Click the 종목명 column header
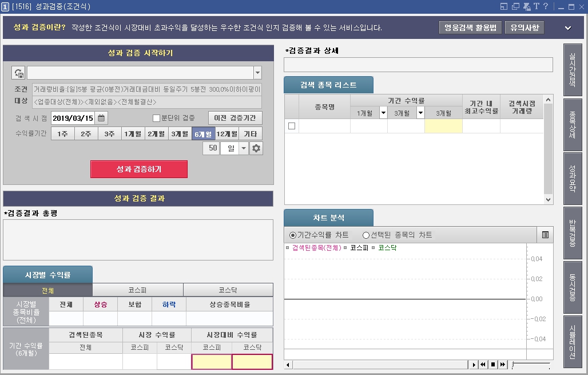Viewport: 588px width, 375px height. pos(325,107)
